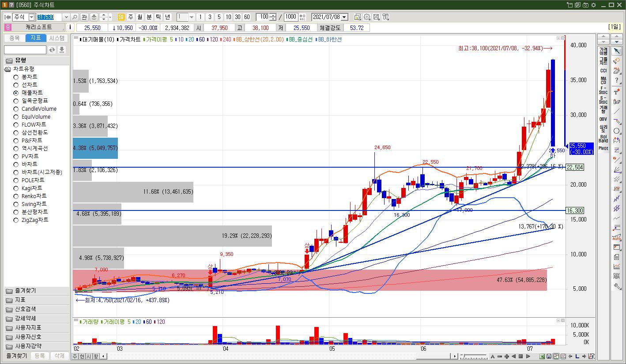
Task: Click the AUTO trendline tool icon
Action: (x=617, y=237)
